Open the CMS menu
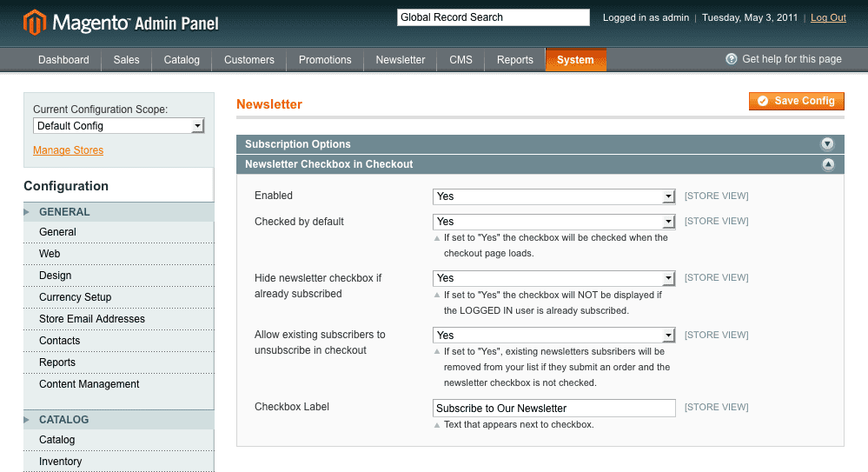This screenshot has width=868, height=472. tap(461, 60)
